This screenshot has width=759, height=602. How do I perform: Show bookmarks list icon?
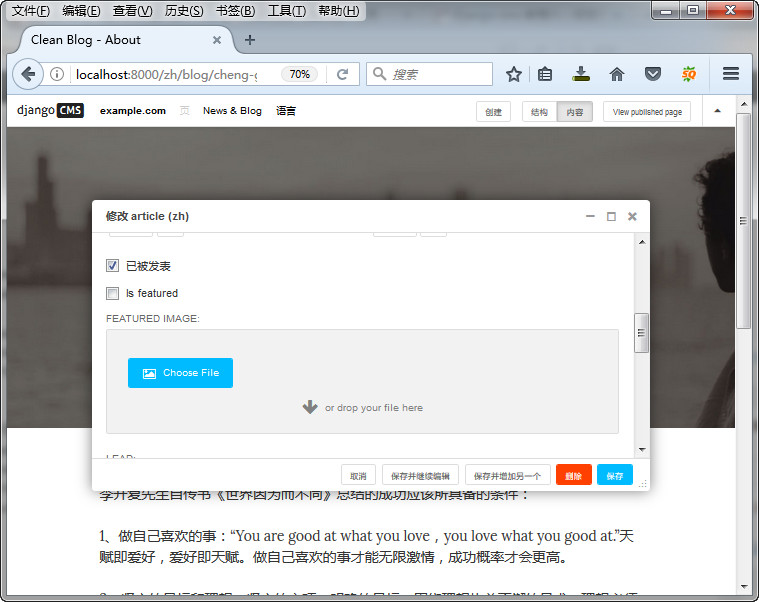coord(545,75)
